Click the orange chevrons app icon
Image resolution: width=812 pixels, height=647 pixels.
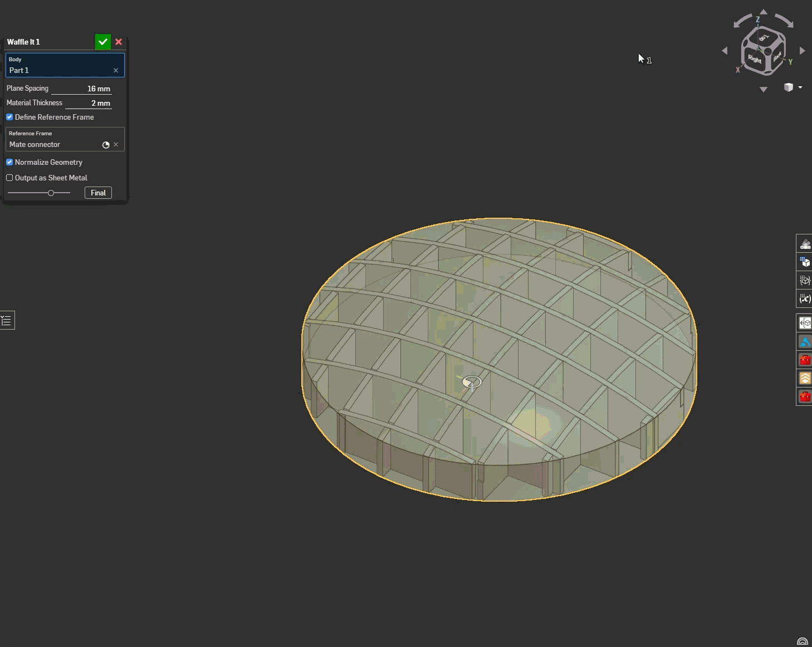(805, 378)
